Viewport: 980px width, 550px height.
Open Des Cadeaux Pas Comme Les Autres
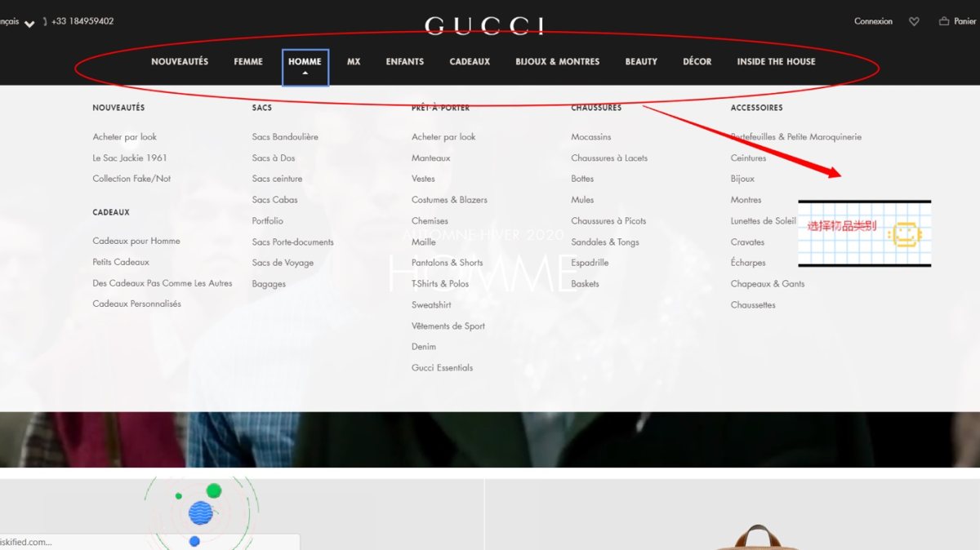tap(163, 283)
